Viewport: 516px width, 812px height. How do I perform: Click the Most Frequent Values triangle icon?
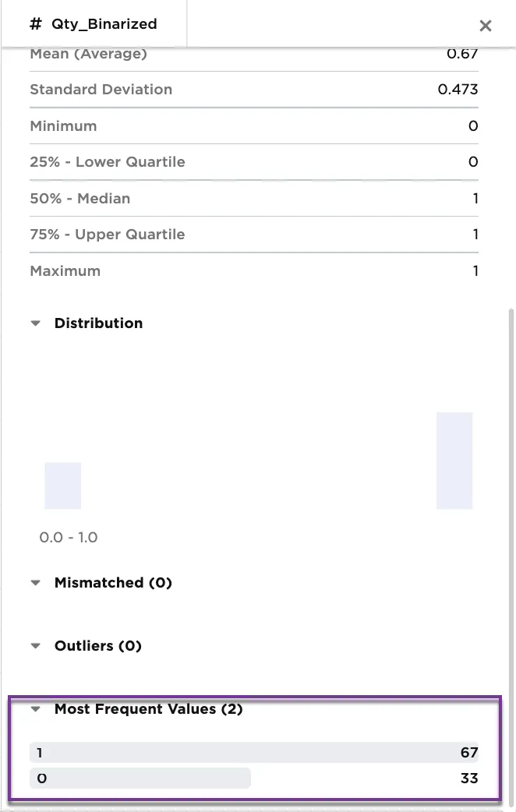click(35, 709)
